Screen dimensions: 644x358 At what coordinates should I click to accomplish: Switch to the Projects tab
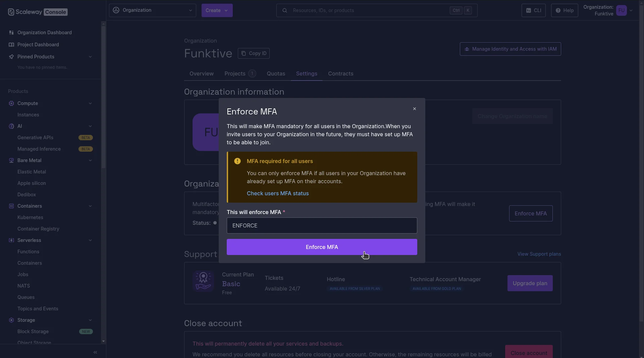pyautogui.click(x=240, y=74)
